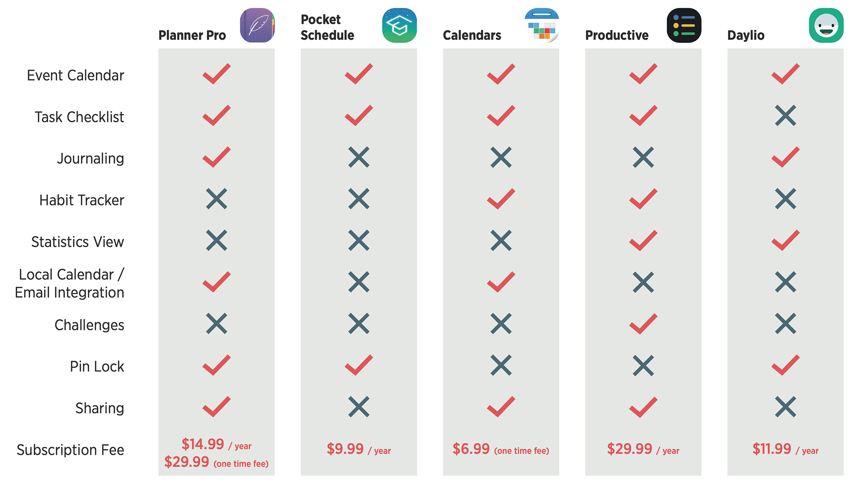Click Planner Pro's $14.99 / year price
The image size is (868, 500).
pyautogui.click(x=217, y=444)
